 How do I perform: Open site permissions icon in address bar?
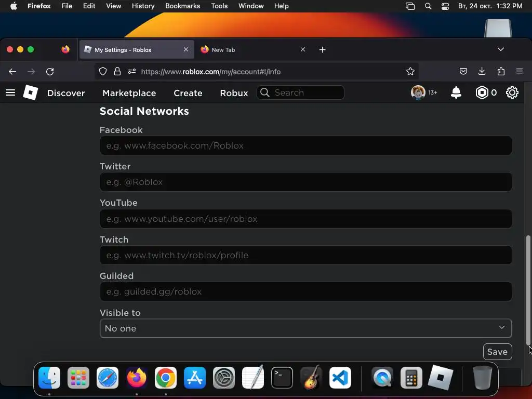[x=132, y=71]
